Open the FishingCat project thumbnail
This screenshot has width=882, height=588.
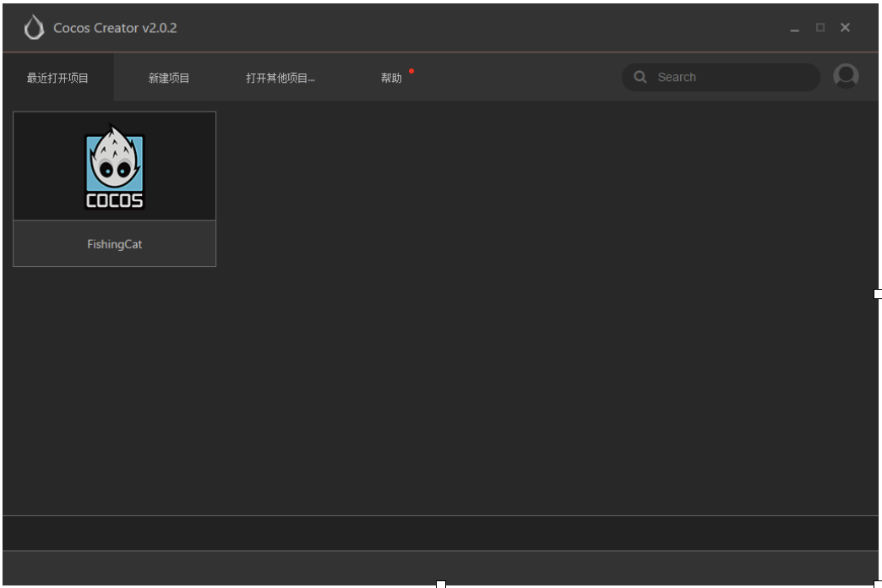click(x=115, y=166)
